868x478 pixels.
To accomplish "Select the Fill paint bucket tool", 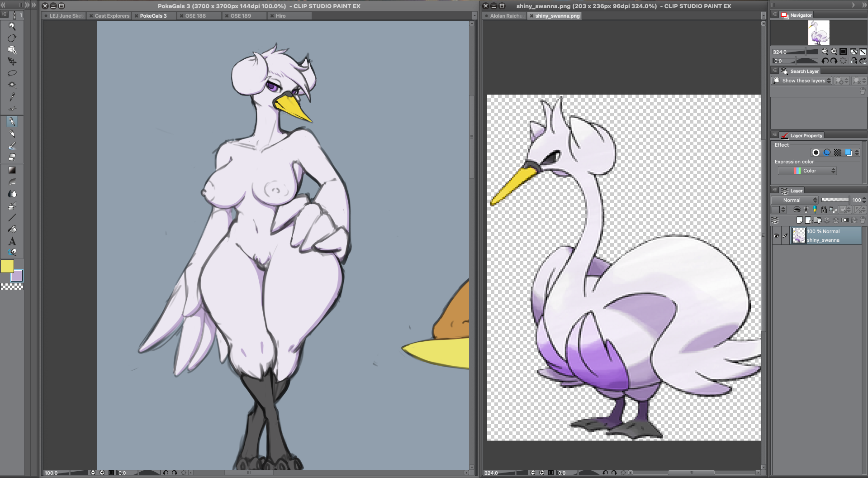I will [12, 229].
